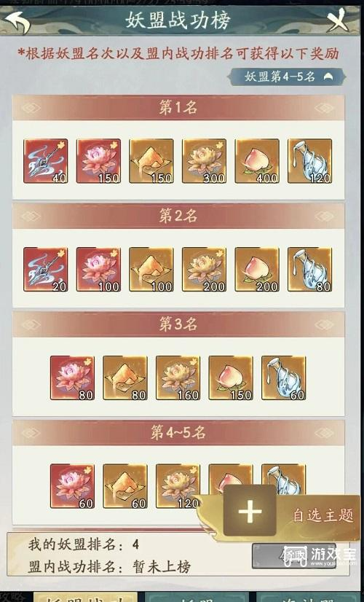Tap 2nd-place vase reward showing 80
364x602 pixels.
coord(310,270)
